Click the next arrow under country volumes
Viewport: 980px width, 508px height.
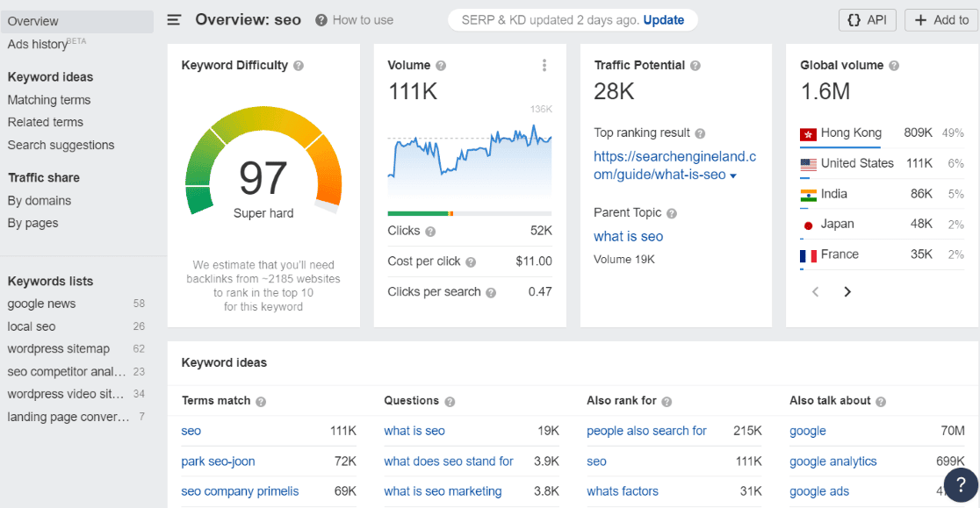(x=847, y=290)
